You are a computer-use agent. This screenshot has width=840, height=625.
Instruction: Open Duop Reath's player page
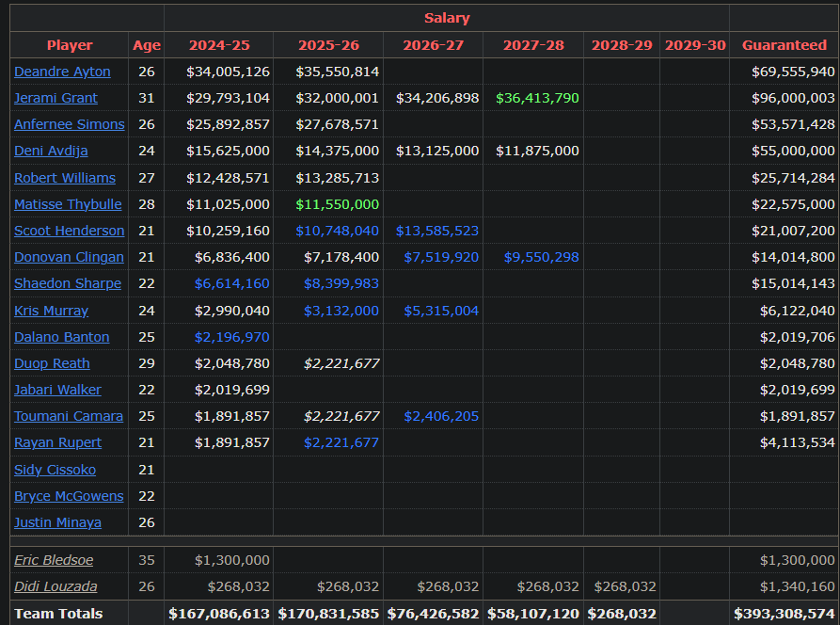[x=52, y=363]
